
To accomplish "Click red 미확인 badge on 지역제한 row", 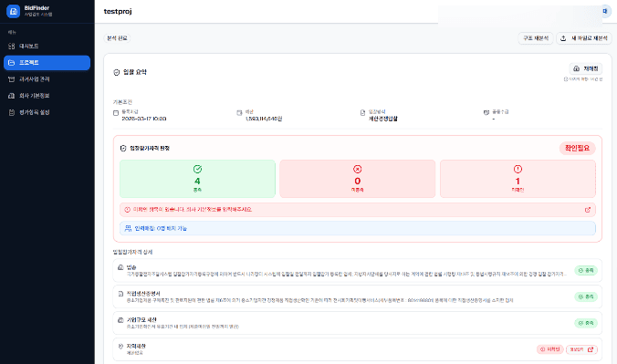I will pos(550,349).
